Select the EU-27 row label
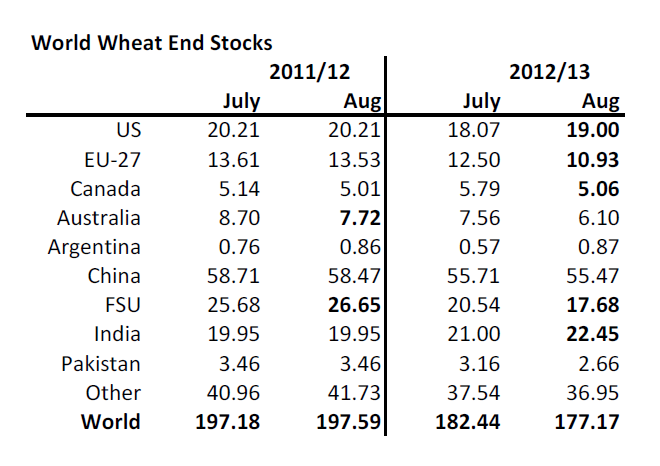 111,159
